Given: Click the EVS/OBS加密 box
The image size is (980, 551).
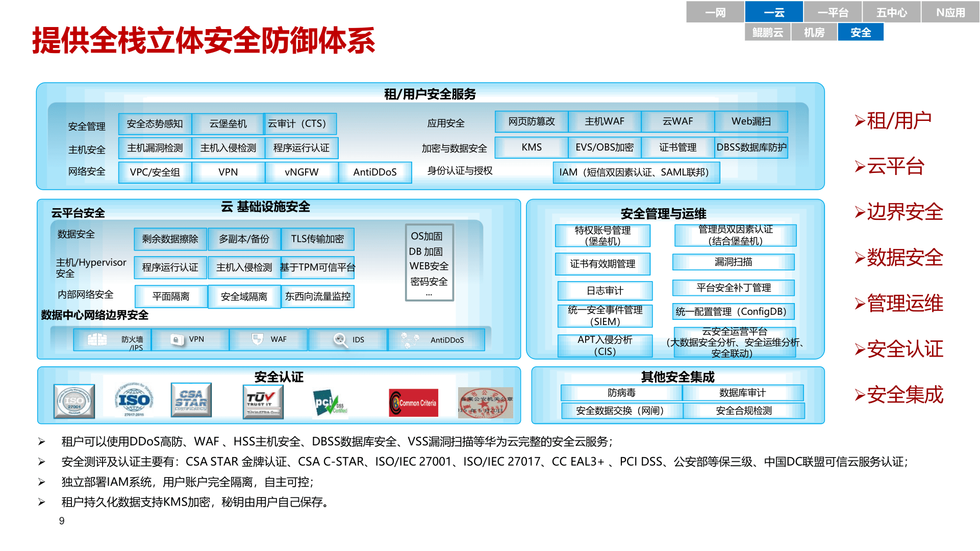Looking at the screenshot, I should click(605, 147).
